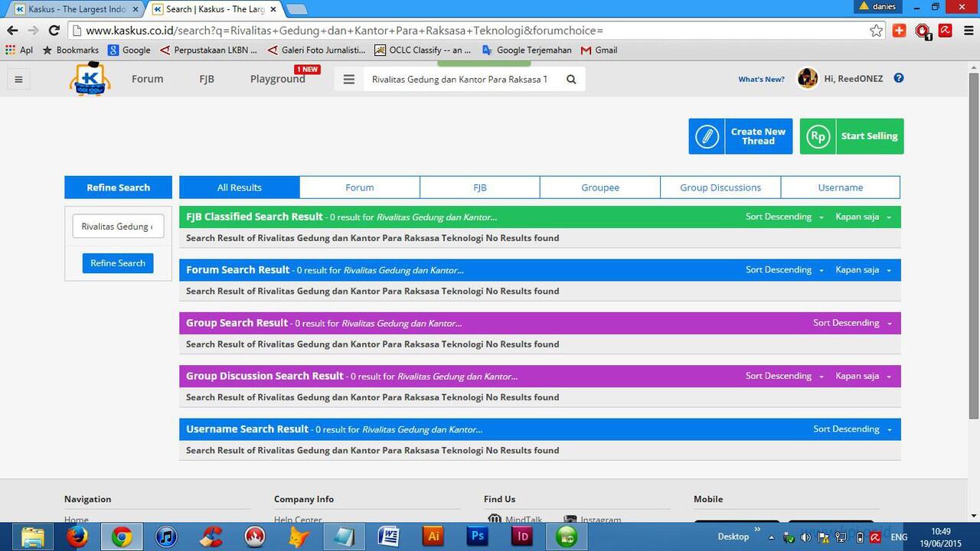The width and height of the screenshot is (980, 551).
Task: Select the All Results tab
Action: pyautogui.click(x=240, y=187)
